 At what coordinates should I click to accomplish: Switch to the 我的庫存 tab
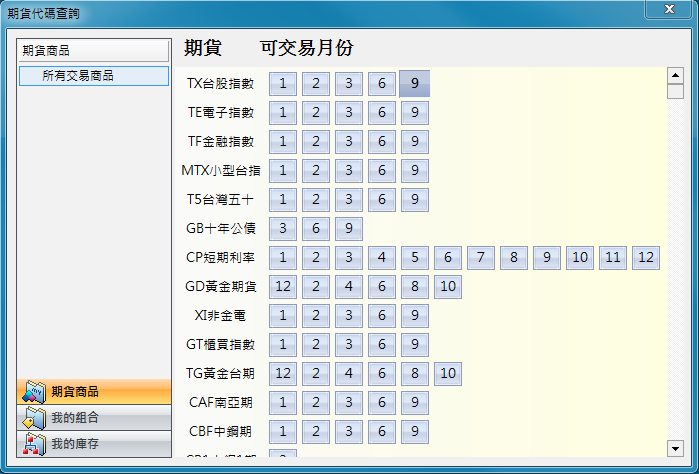point(94,444)
